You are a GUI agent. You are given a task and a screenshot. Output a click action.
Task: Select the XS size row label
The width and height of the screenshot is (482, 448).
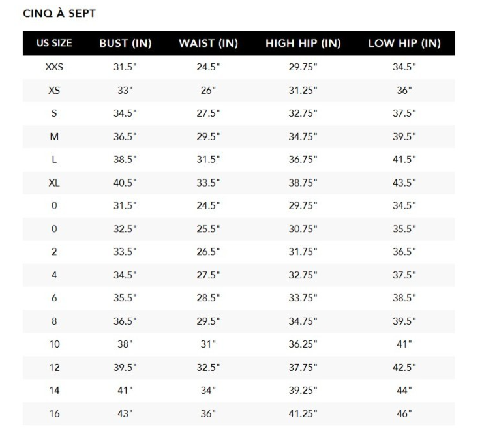tap(54, 91)
